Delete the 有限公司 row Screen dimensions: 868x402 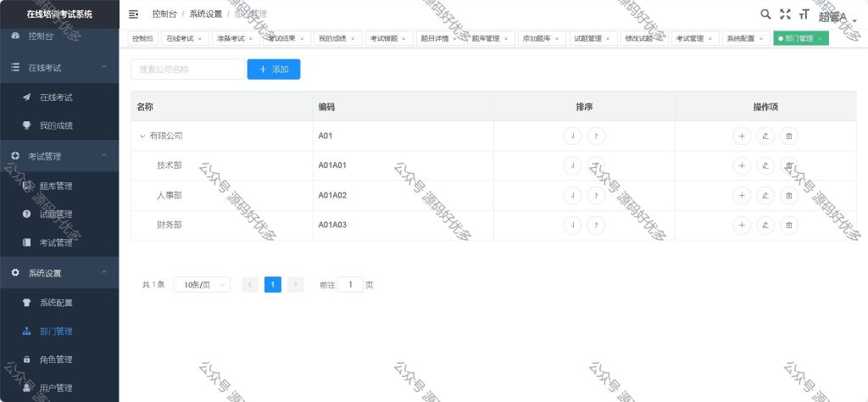click(789, 136)
